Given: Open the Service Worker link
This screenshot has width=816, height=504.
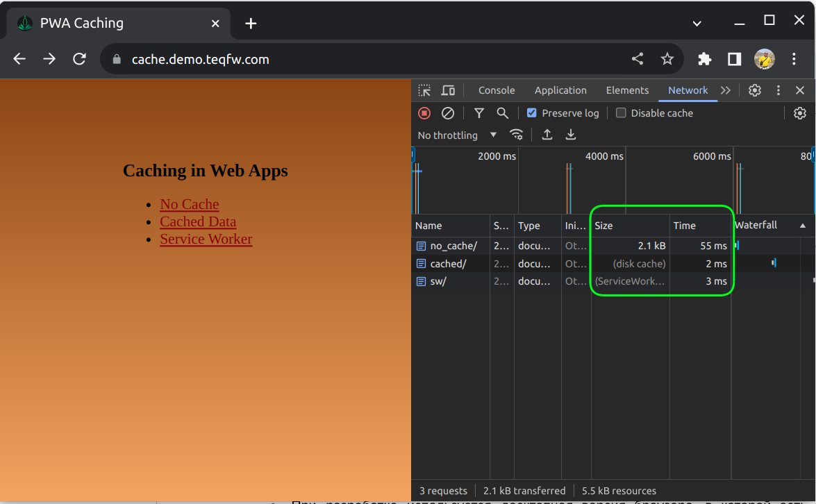Looking at the screenshot, I should (x=206, y=239).
